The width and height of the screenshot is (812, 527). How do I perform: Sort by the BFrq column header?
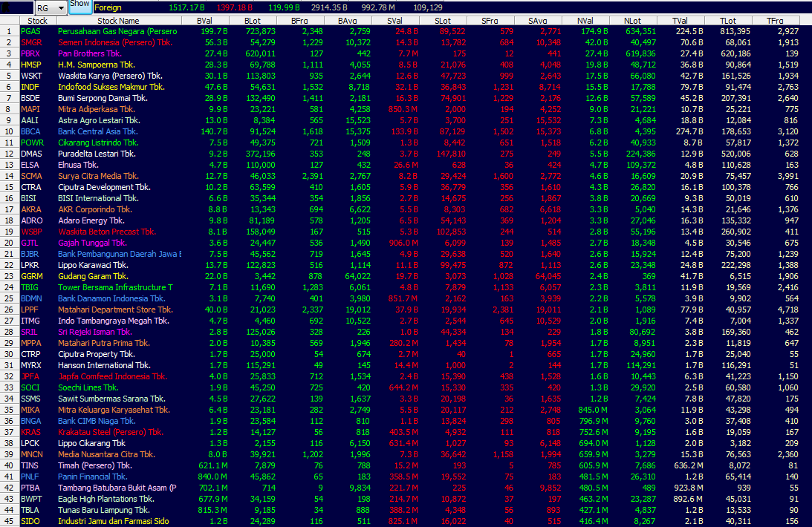[x=300, y=21]
